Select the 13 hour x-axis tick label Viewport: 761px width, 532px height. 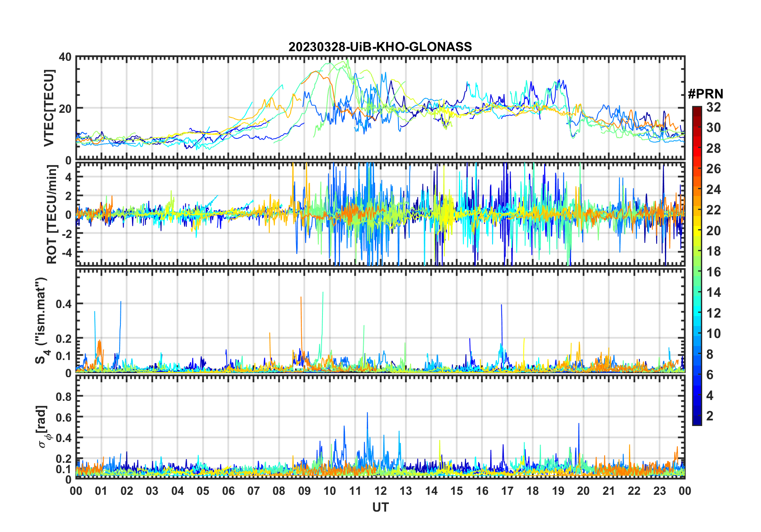(x=406, y=491)
